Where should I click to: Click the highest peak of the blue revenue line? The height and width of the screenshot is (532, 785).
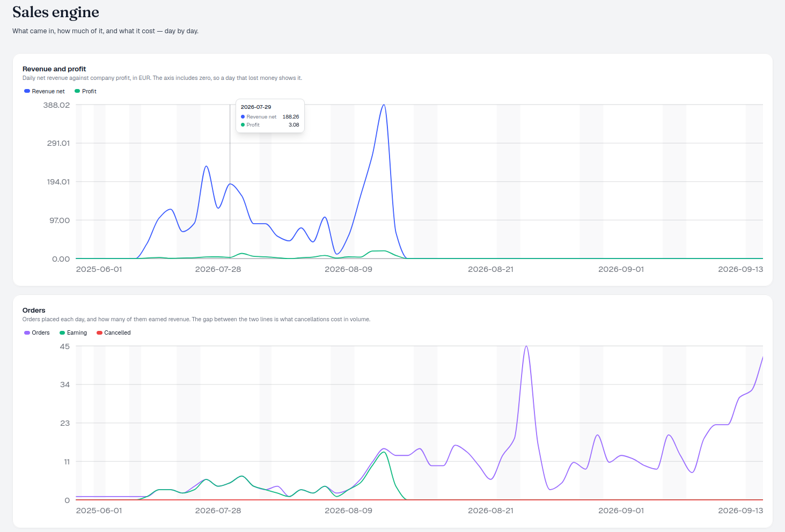tap(384, 105)
